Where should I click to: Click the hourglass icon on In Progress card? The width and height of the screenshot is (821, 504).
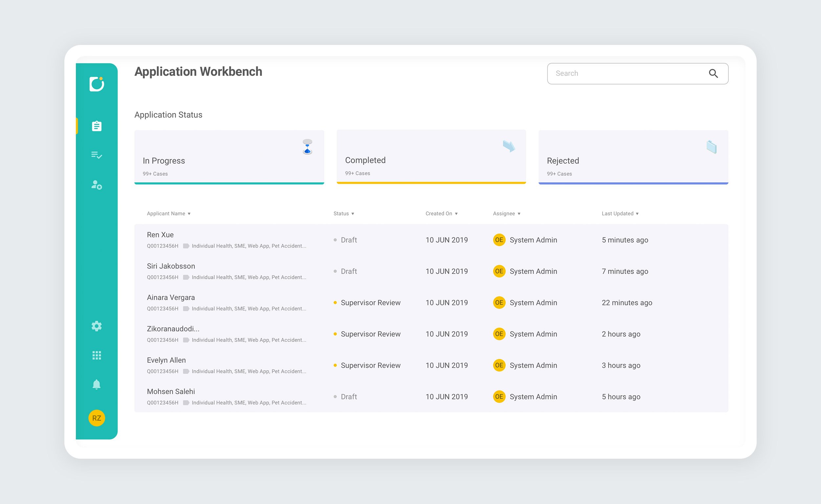pos(307,147)
